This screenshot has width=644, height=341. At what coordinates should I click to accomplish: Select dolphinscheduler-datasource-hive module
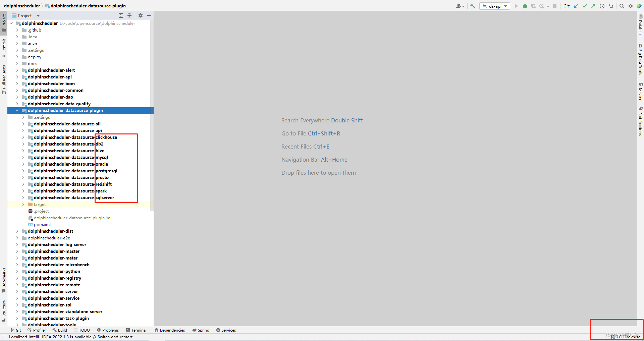pyautogui.click(x=69, y=151)
